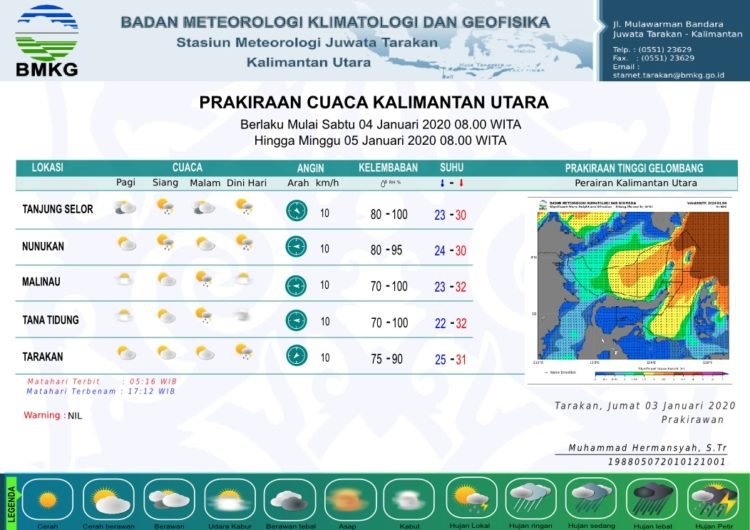This screenshot has width=750, height=530.
Task: Click Tarakan wind direction compass icon
Action: point(297,356)
